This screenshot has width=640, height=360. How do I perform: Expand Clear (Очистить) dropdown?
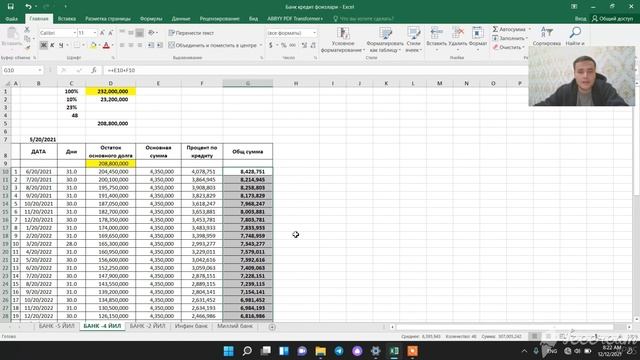tap(524, 47)
